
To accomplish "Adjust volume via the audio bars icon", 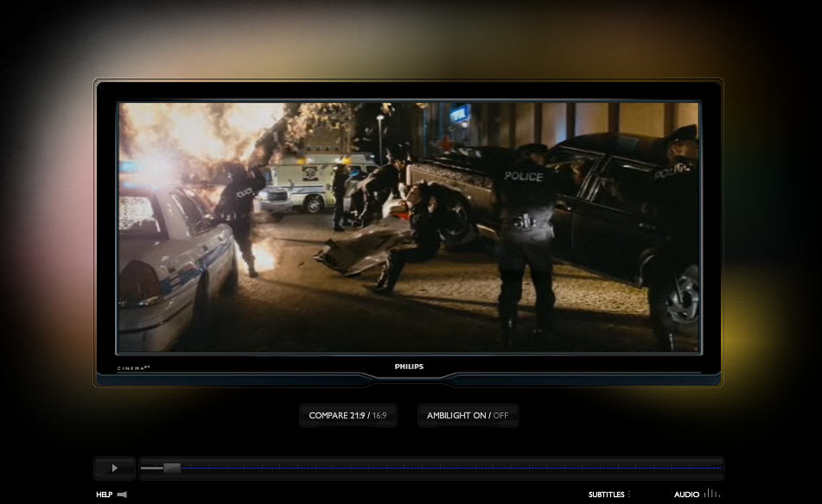I will pyautogui.click(x=712, y=493).
